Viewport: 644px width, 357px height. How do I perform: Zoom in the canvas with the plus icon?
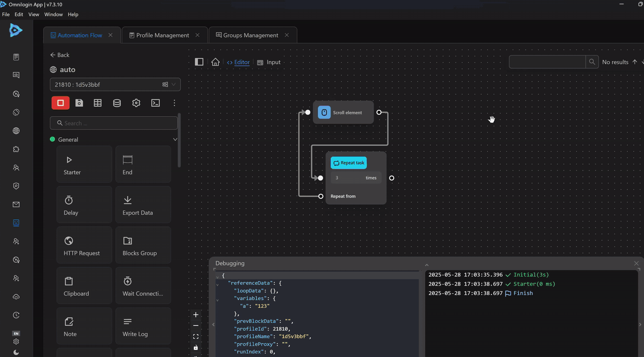(x=195, y=315)
